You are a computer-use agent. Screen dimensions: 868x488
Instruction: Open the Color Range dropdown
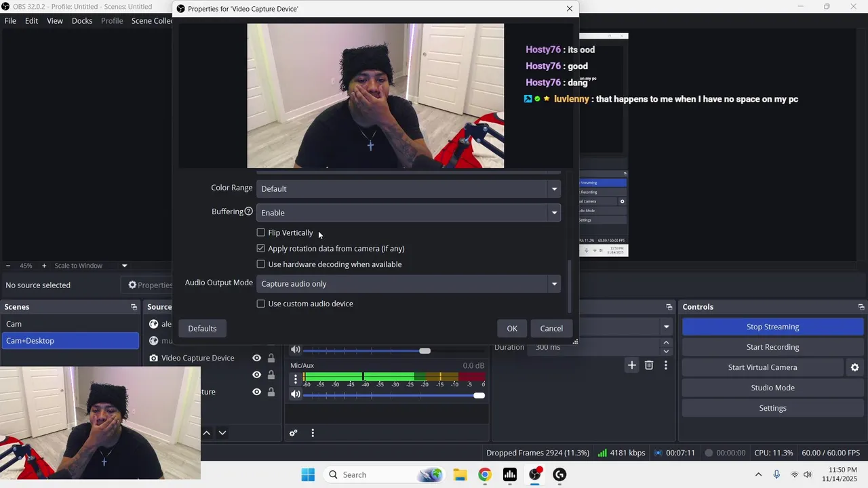[408, 188]
